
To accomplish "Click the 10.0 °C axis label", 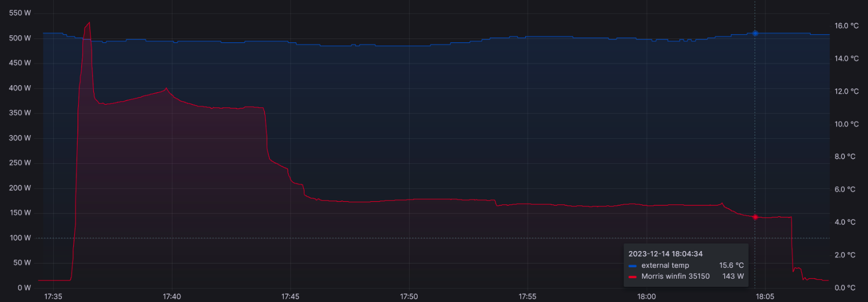I will pos(846,124).
